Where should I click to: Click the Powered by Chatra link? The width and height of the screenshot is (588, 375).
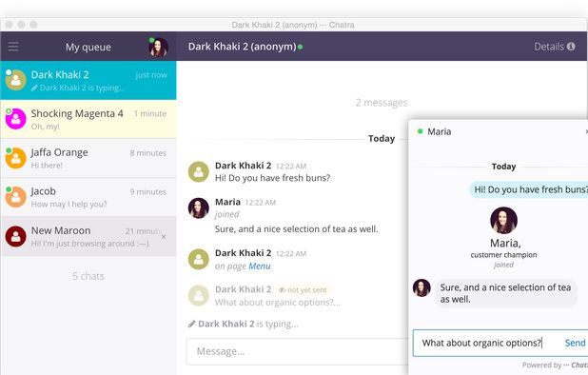point(555,365)
